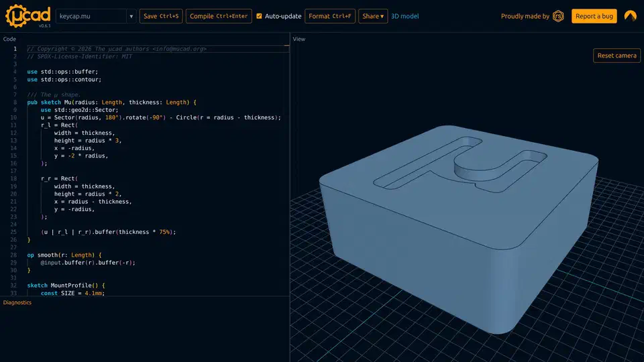Click the 'use std::ops::buffer;' line
Viewport: 644px width, 362px height.
(x=62, y=72)
